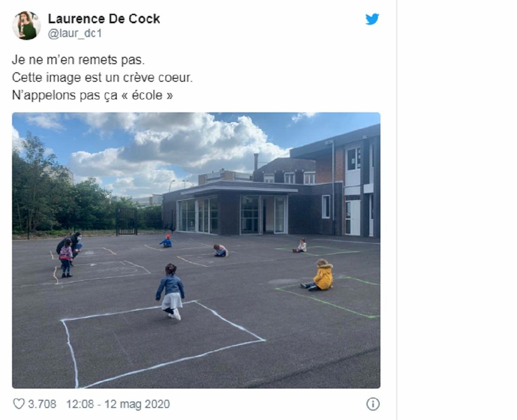This screenshot has height=420, width=517.
Task: Open the 12:08 - 12 mag 2020 timestamp
Action: pos(118,404)
